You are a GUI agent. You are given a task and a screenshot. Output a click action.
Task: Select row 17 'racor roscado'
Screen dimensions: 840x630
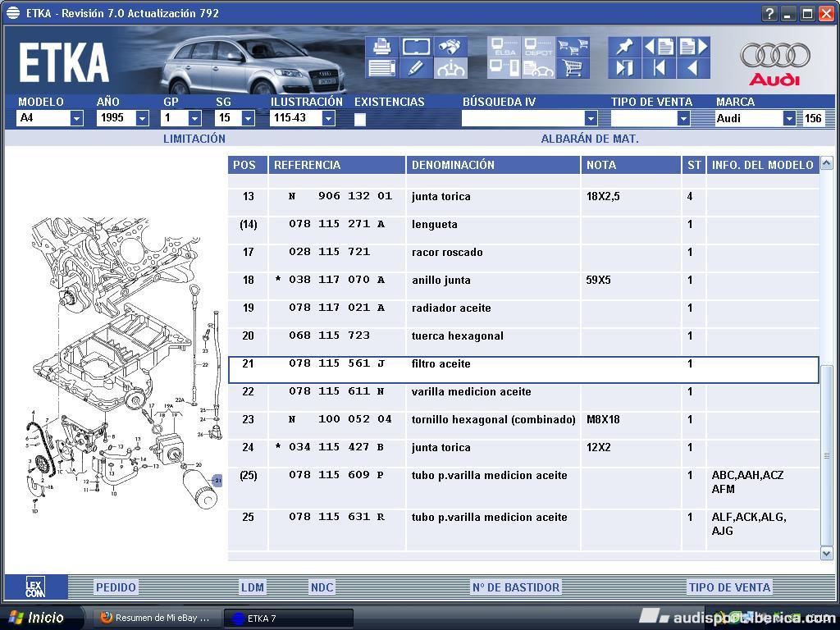523,258
